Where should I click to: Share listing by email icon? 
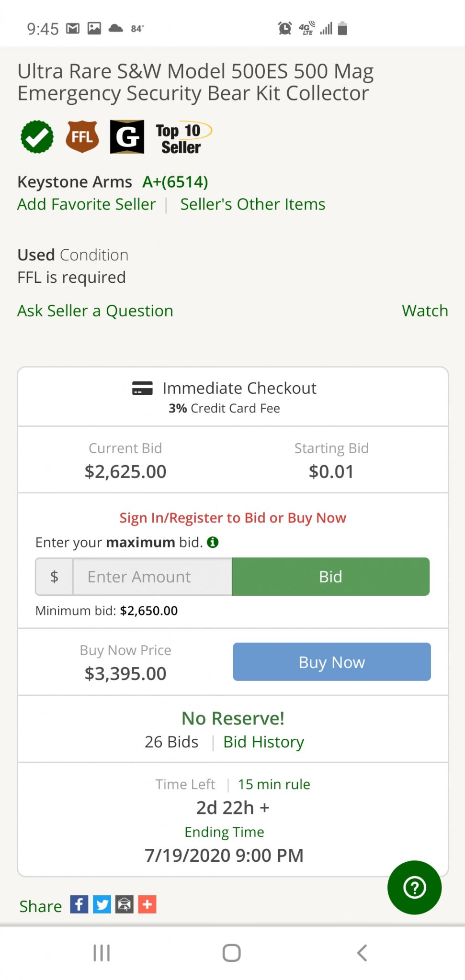pos(125,904)
